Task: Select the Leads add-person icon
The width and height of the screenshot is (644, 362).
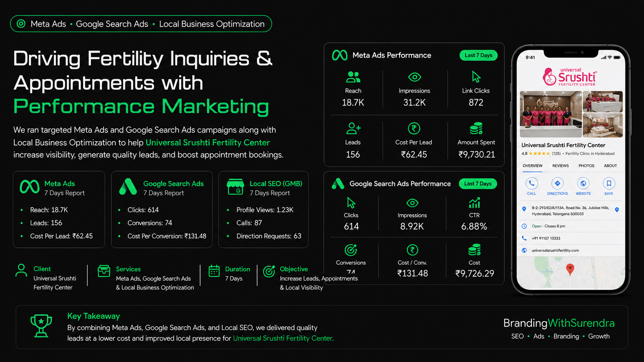Action: pyautogui.click(x=353, y=128)
